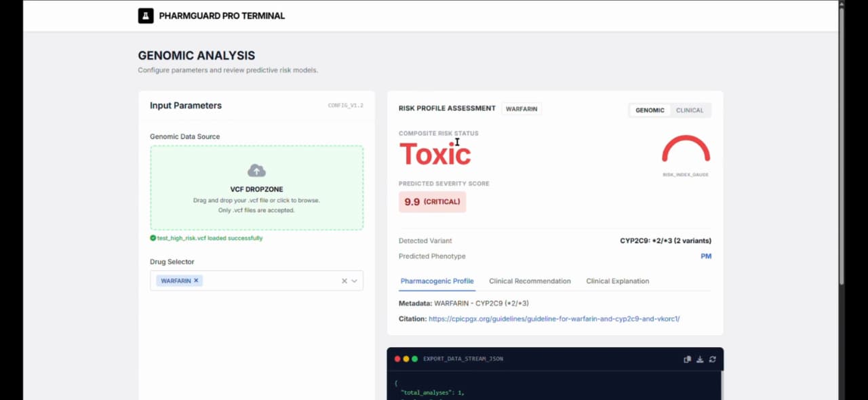Click the VCF dropzone to browse files
The image size is (868, 400).
point(256,197)
